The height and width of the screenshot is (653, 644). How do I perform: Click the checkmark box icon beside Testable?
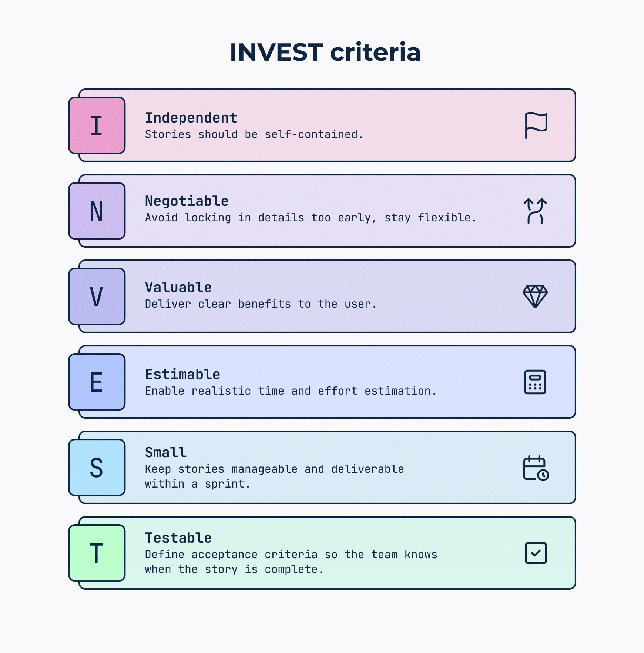[x=536, y=553]
